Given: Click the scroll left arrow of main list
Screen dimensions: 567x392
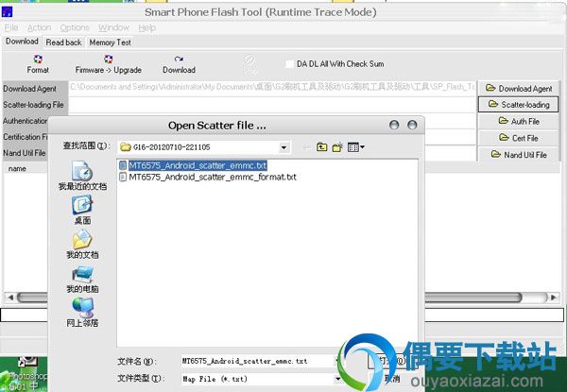Looking at the screenshot, I should (x=10, y=298).
